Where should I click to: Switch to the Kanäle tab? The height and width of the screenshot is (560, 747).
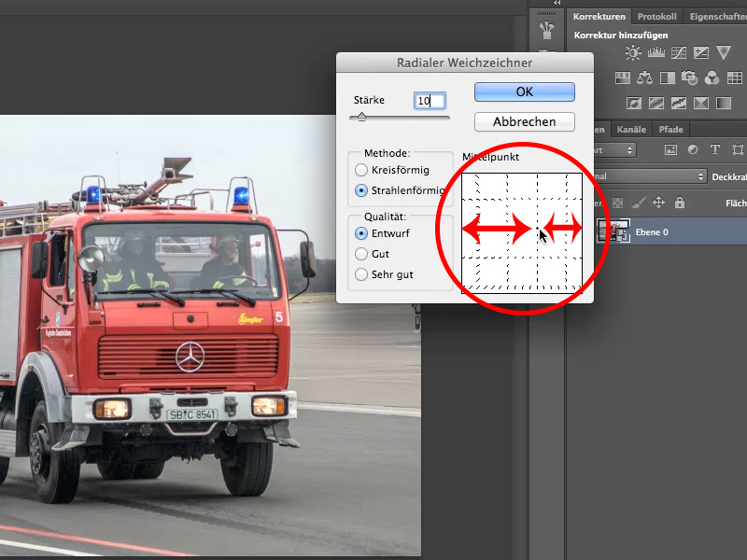coord(631,130)
